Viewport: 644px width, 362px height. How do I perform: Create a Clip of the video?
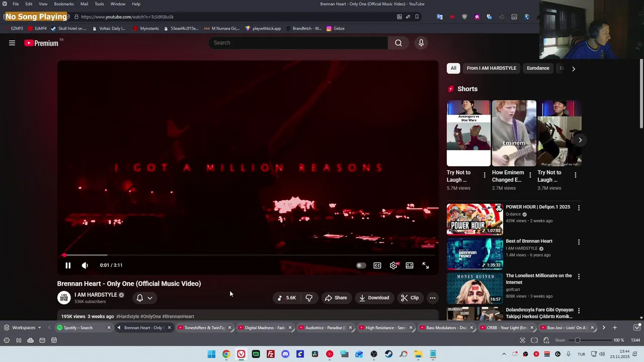(410, 298)
